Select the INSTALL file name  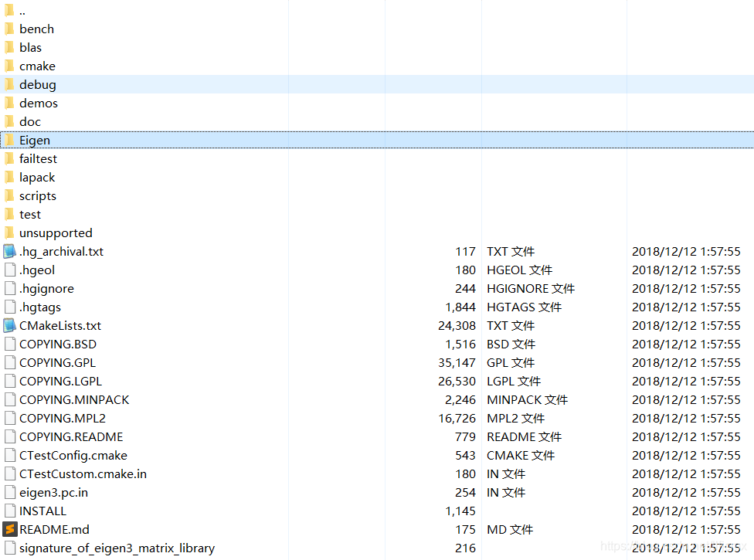42,511
